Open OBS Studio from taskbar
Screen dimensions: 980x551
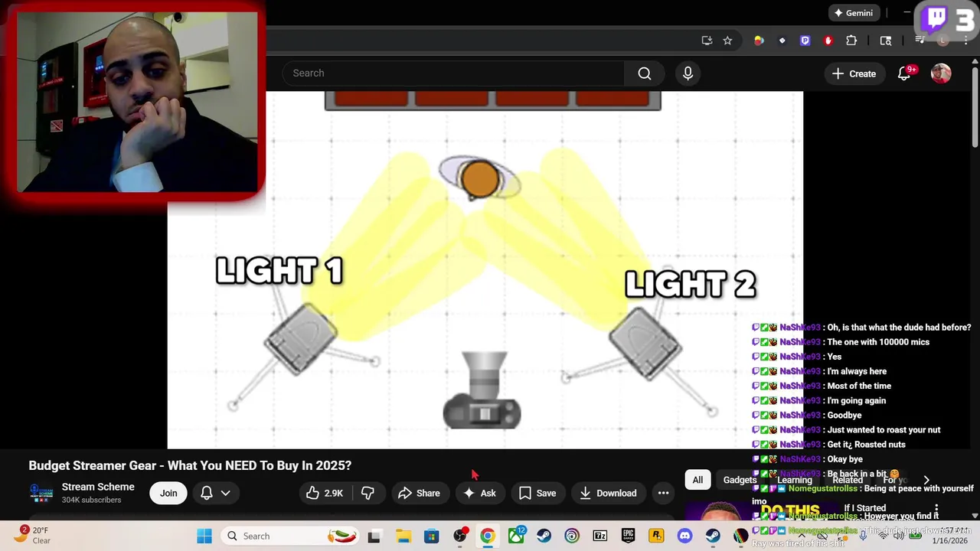pyautogui.click(x=459, y=536)
